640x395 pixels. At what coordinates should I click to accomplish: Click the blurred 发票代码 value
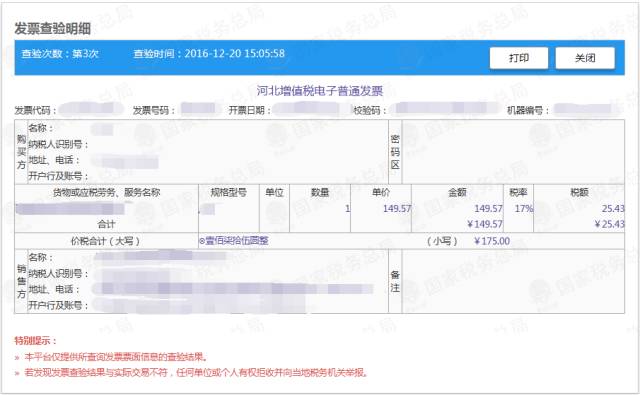pyautogui.click(x=90, y=109)
